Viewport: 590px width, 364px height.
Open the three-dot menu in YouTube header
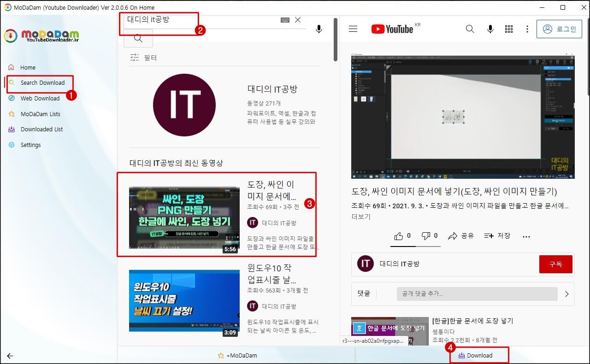pyautogui.click(x=527, y=29)
